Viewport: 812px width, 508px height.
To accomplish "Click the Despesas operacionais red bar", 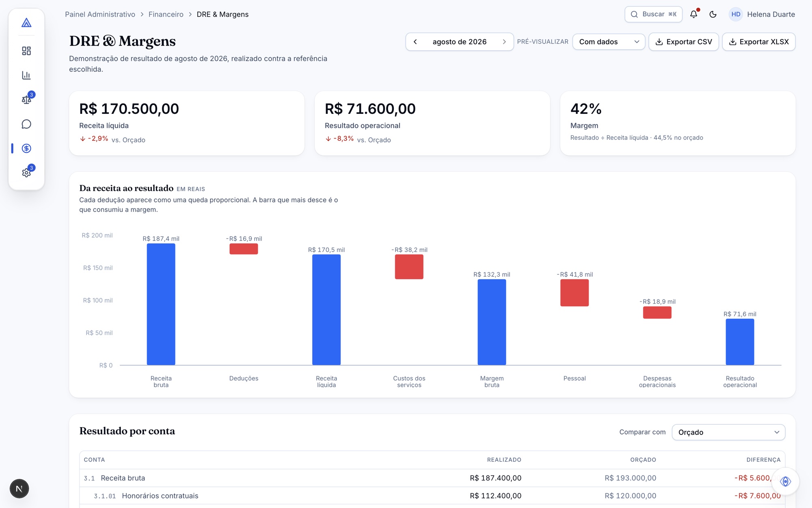I will [x=657, y=313].
